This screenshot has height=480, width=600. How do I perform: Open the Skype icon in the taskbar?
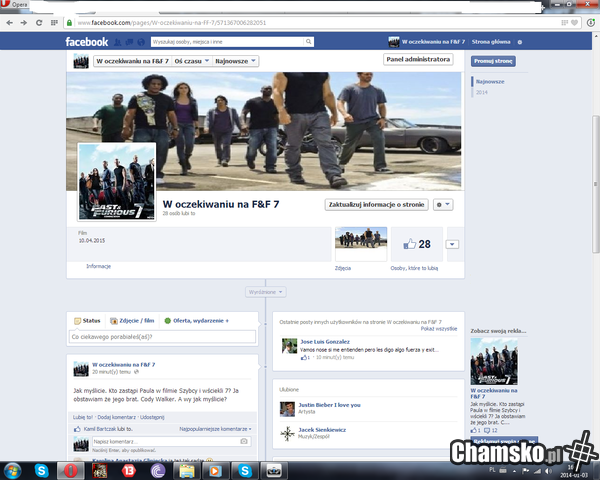click(x=41, y=469)
